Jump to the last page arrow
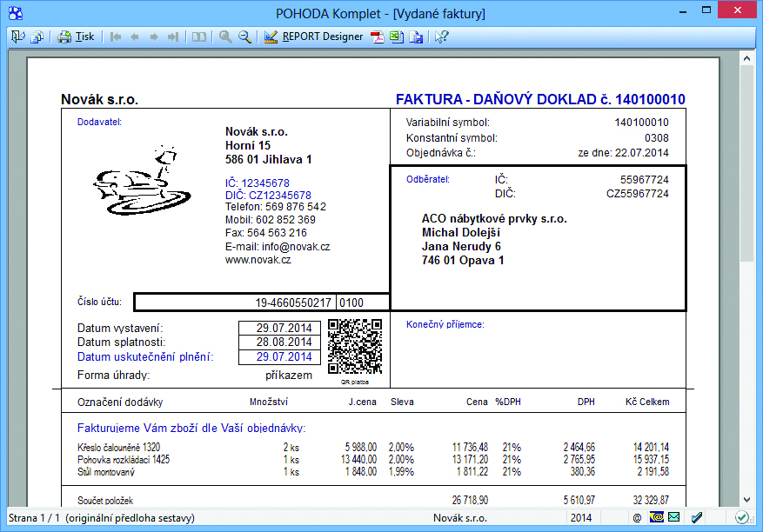Viewport: 763px width, 532px height. (173, 37)
